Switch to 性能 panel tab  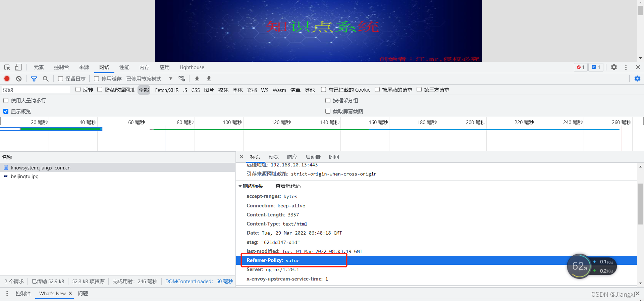[x=124, y=67]
